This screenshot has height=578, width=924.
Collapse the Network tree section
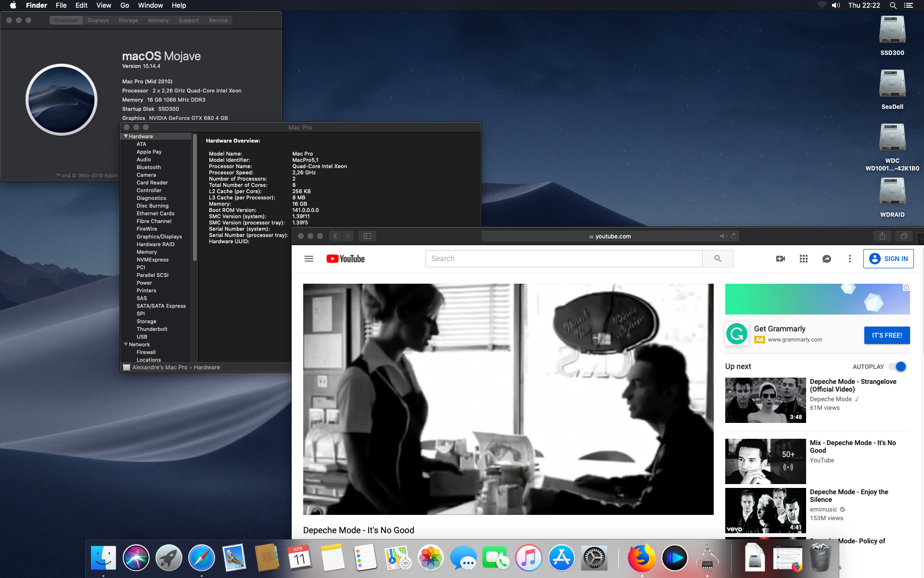click(126, 344)
